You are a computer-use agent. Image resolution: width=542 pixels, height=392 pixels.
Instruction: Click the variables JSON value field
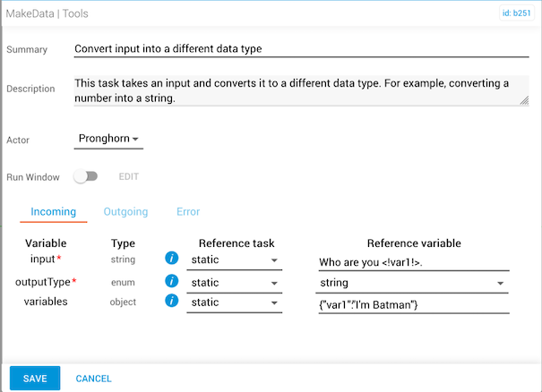point(413,305)
